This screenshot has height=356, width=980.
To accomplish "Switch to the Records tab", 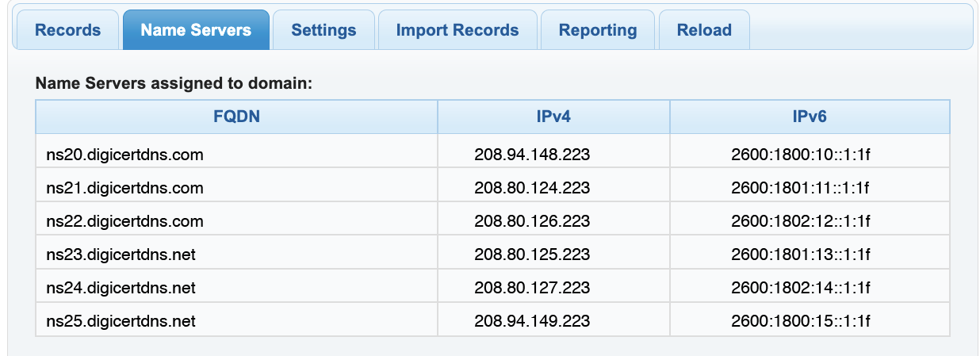I will [68, 30].
